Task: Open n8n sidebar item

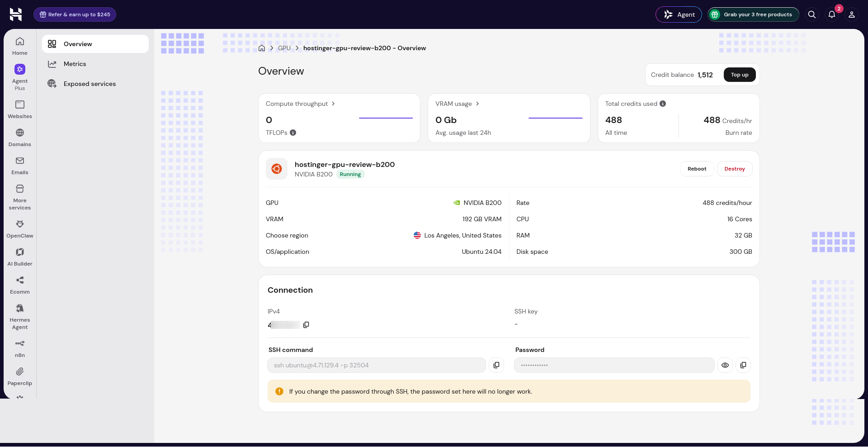Action: click(20, 348)
